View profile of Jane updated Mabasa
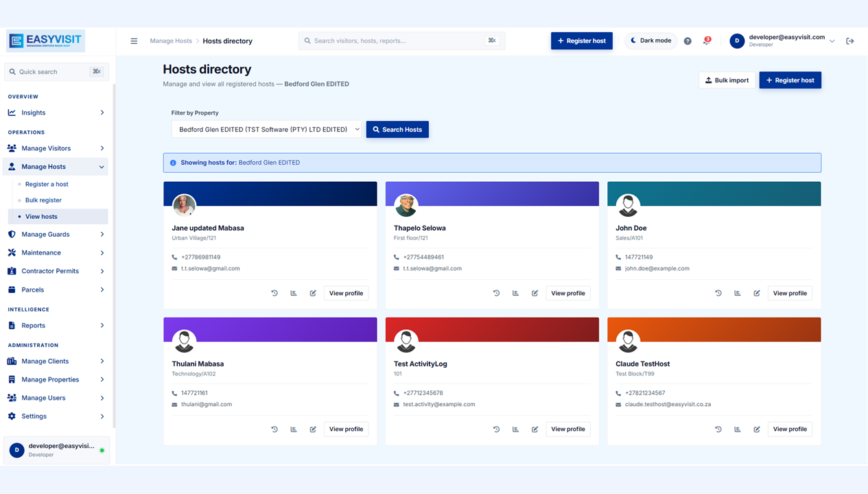The image size is (868, 494). click(x=346, y=293)
